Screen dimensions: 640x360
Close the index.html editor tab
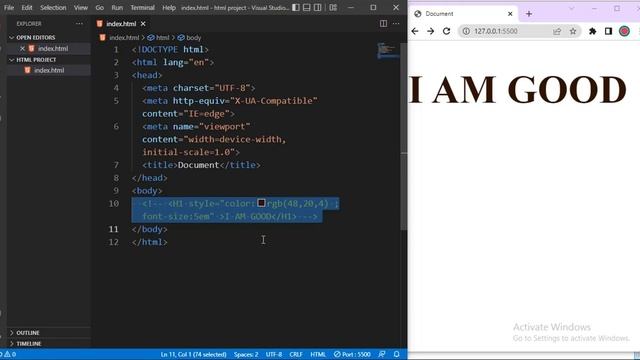tap(143, 24)
